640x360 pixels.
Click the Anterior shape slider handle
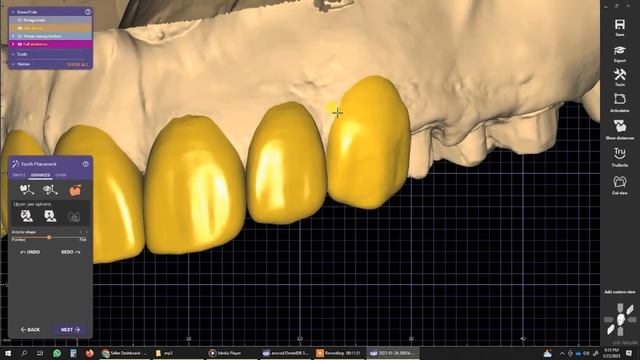pos(49,237)
